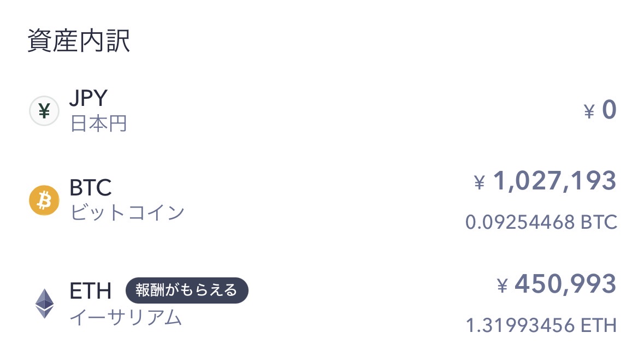Click the yen sign before 1,027,193
The width and height of the screenshot is (644, 362).
click(479, 182)
